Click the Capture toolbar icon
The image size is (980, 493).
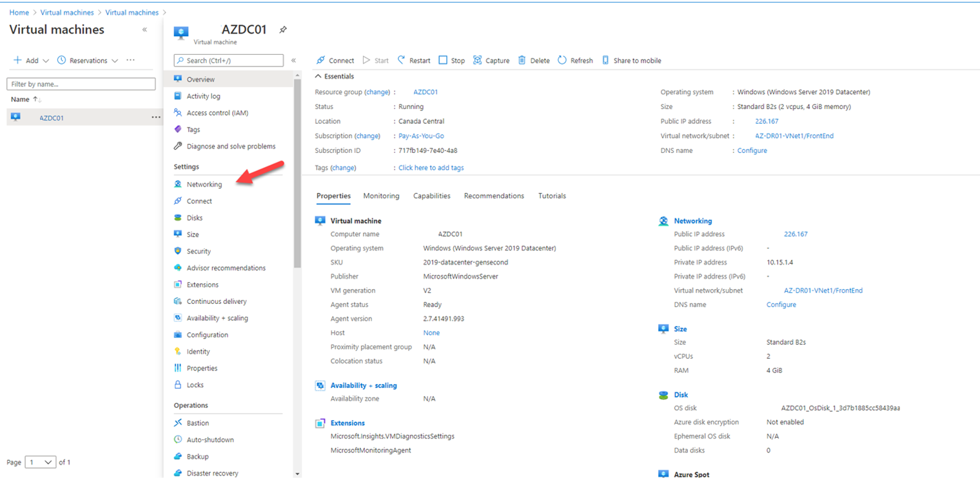click(x=477, y=60)
